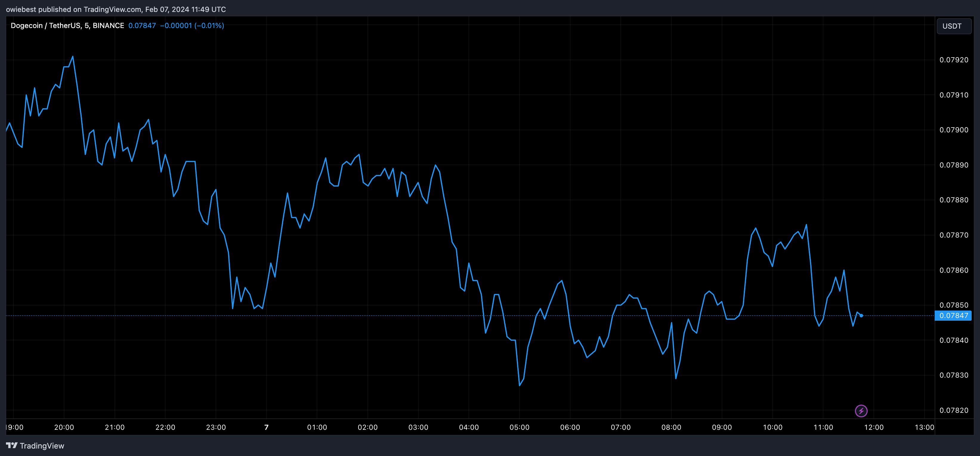Click the −0.00001 (−0.01%) change value

[192, 25]
